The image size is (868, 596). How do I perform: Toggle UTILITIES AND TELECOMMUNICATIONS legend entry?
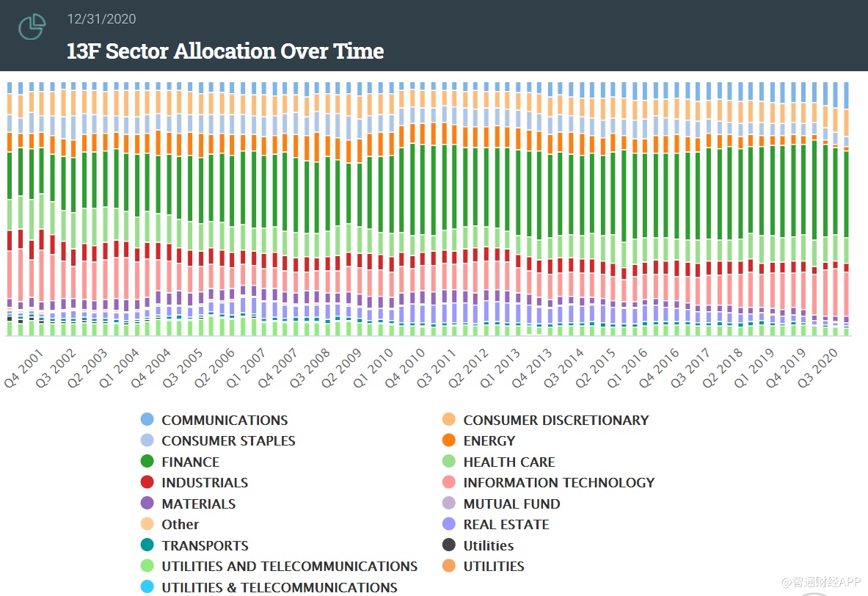289,566
